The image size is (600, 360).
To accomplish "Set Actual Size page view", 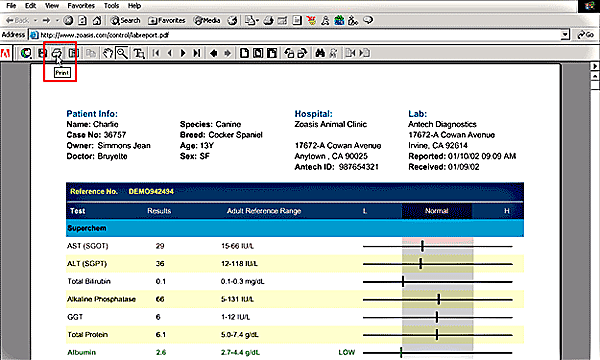I will point(244,53).
